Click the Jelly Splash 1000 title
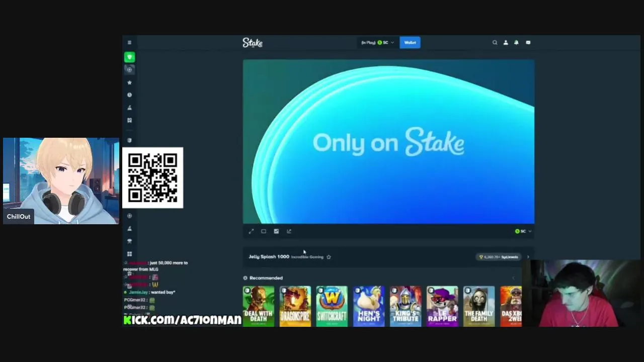 point(269,257)
